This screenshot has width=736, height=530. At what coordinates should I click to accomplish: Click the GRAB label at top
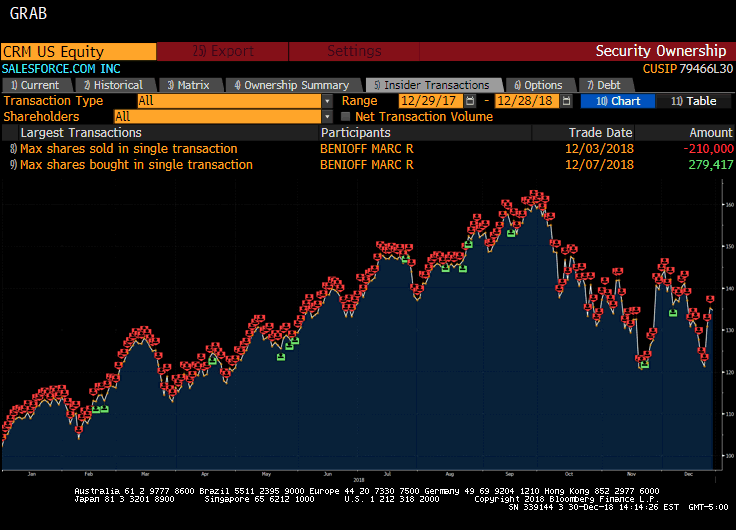coord(28,14)
